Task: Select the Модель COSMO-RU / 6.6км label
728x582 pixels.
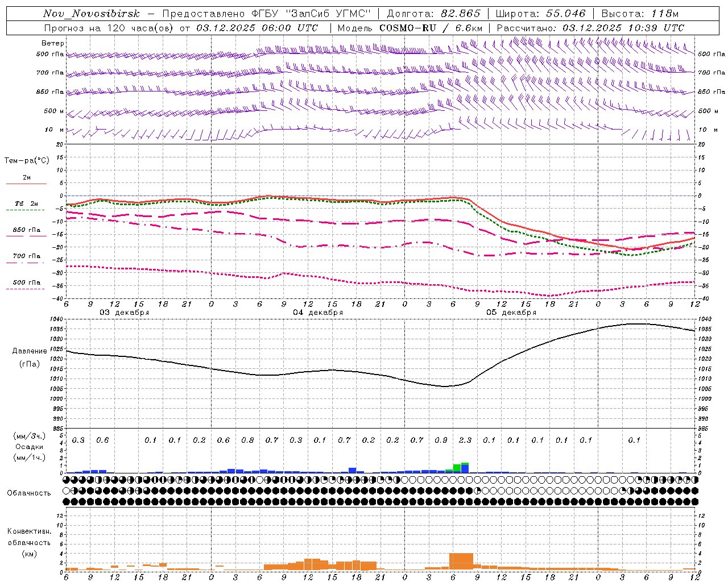Action: point(410,28)
